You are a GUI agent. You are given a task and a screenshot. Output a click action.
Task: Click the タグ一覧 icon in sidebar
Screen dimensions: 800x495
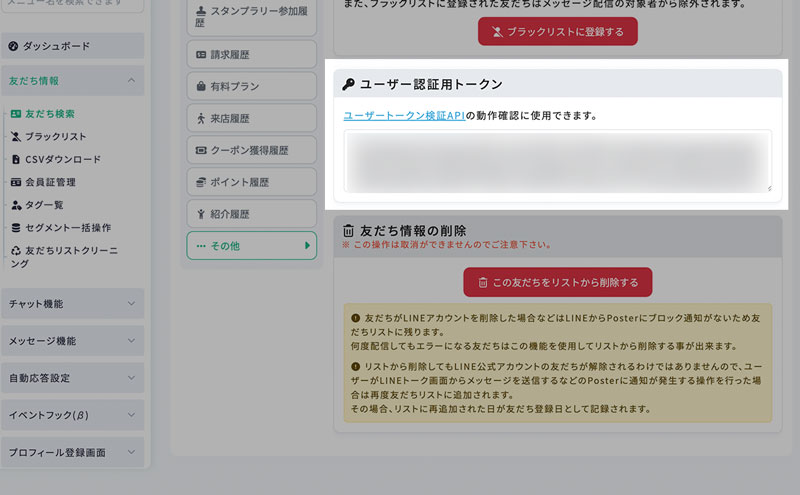click(x=16, y=205)
